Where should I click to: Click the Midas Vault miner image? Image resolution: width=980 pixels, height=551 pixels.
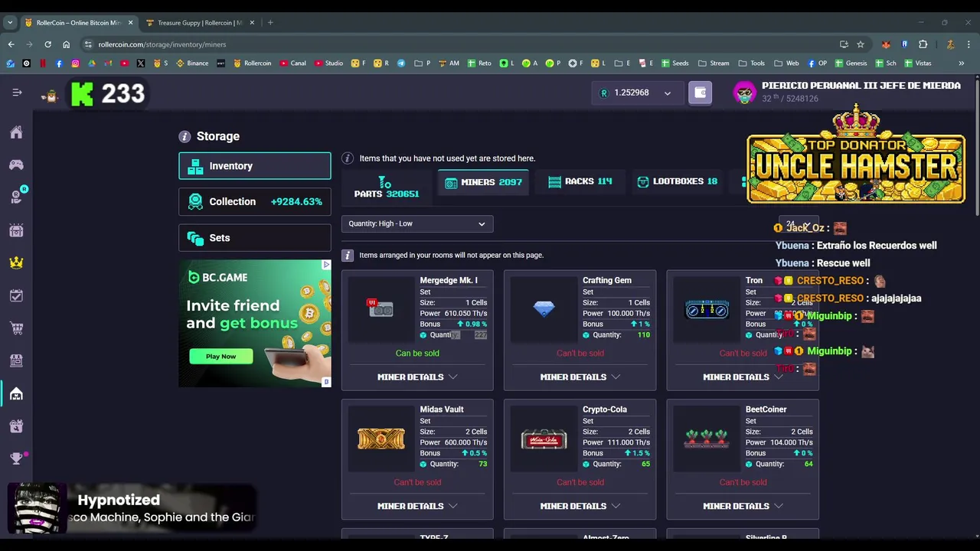381,439
